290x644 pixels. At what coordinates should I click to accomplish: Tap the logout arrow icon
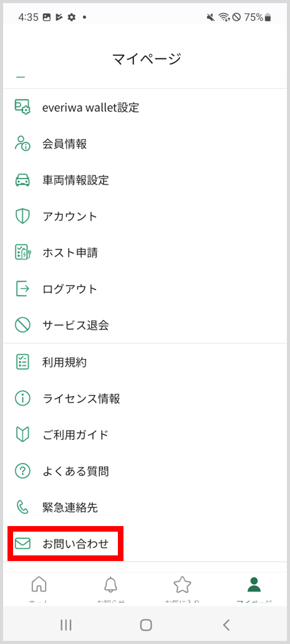click(22, 289)
